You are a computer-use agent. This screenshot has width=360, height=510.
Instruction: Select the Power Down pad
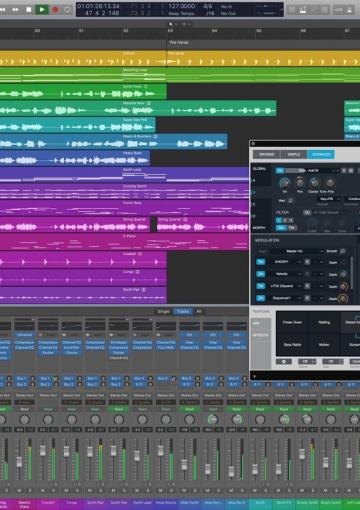pyautogui.click(x=292, y=322)
